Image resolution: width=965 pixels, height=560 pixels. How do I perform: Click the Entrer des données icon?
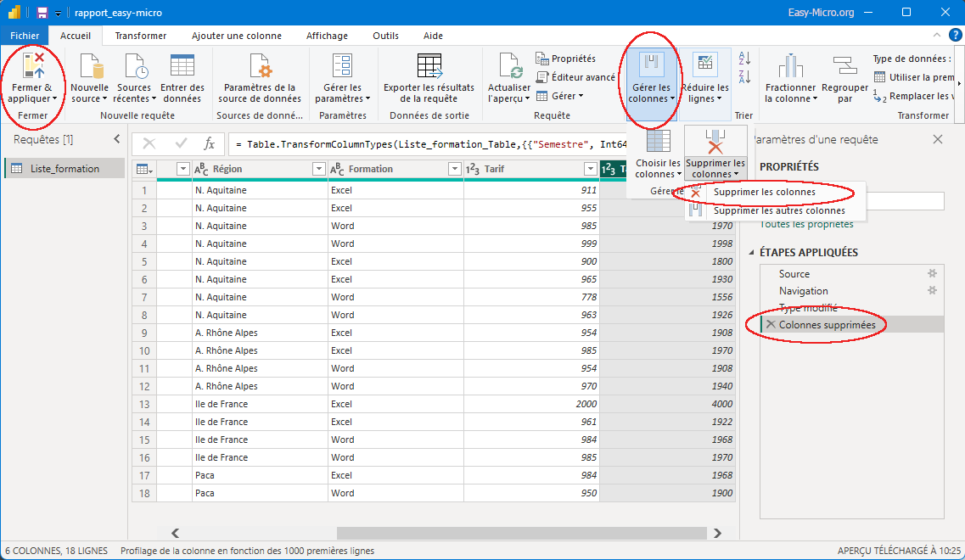[182, 66]
